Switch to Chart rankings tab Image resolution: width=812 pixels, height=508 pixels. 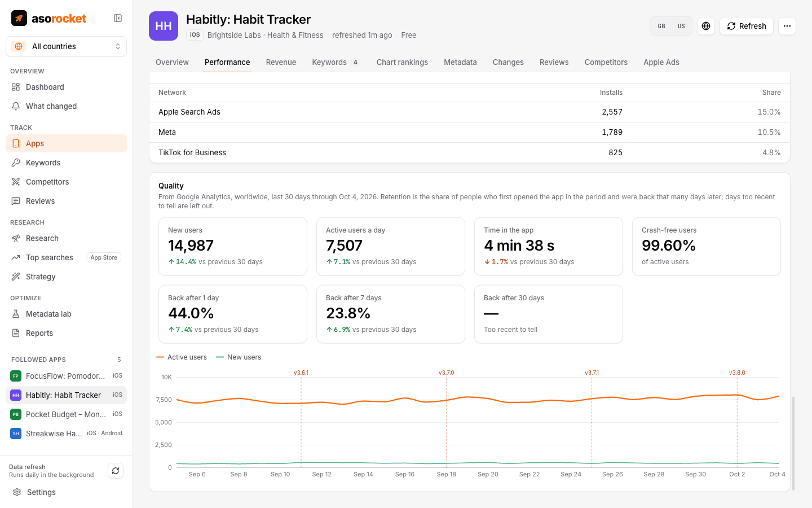(x=402, y=62)
